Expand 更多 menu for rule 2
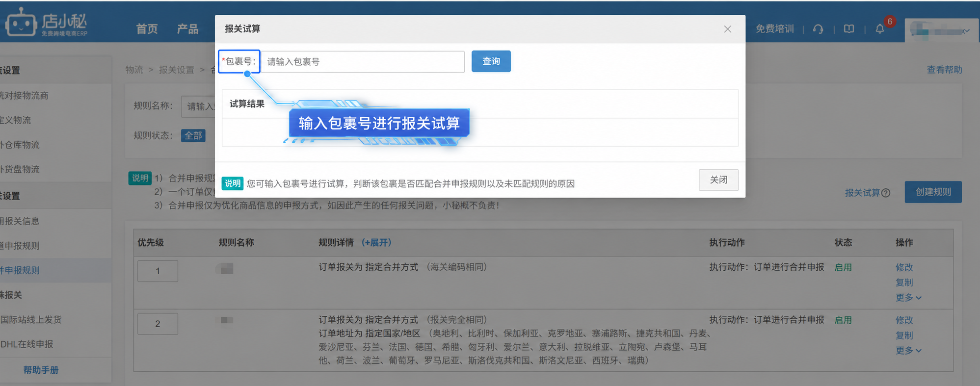The image size is (980, 386). pyautogui.click(x=908, y=350)
